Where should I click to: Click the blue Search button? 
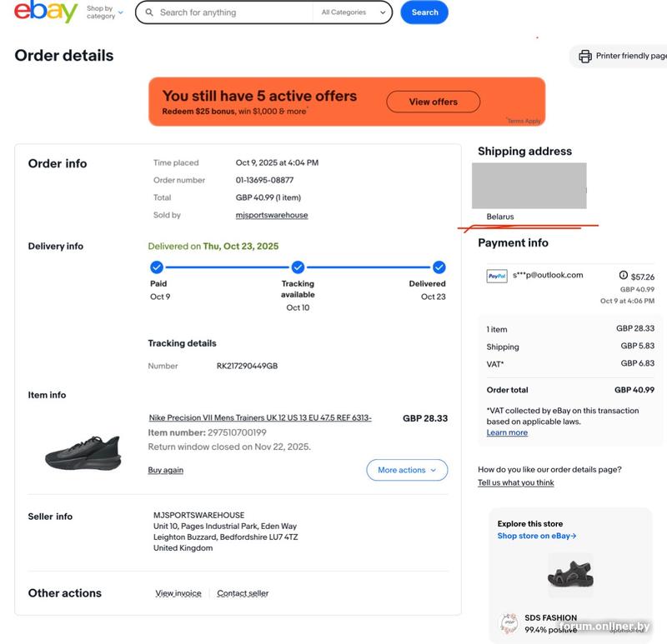(x=424, y=12)
